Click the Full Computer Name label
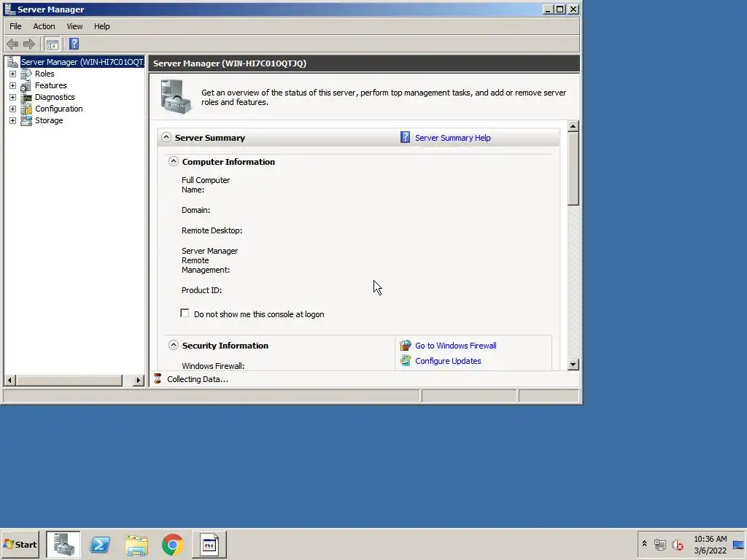Viewport: 747px width, 560px height. [206, 184]
